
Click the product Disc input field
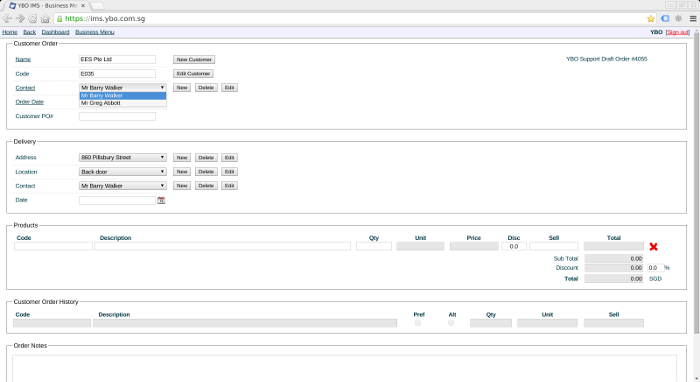pyautogui.click(x=514, y=246)
